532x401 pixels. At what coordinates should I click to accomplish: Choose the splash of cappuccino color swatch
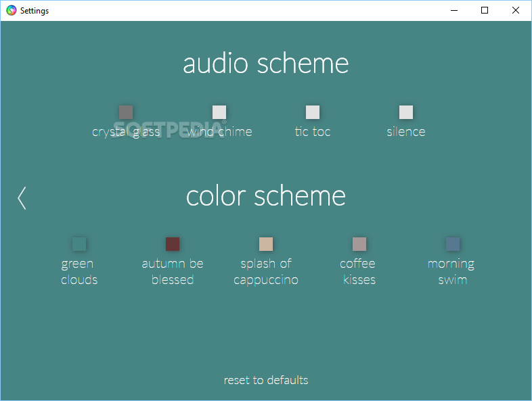pos(265,244)
